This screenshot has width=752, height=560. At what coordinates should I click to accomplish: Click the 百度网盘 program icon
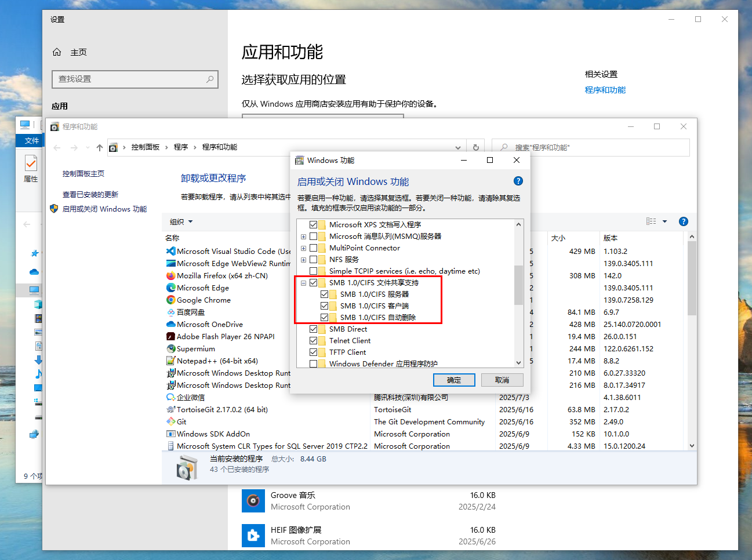click(170, 312)
